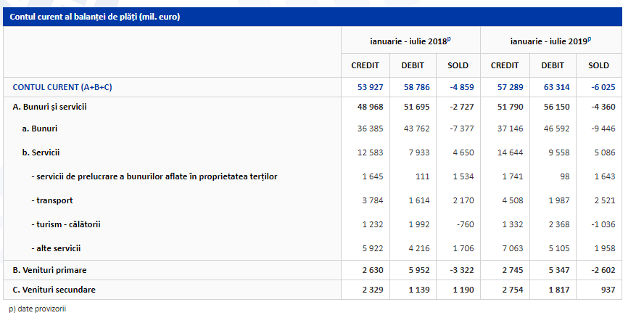Click the transport debit value 1 614
This screenshot has height=318, width=644.
pos(419,201)
